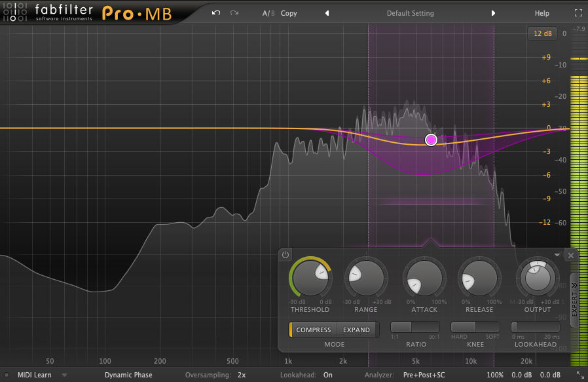The height and width of the screenshot is (382, 588).
Task: Go to the next preset arrow
Action: pos(493,13)
